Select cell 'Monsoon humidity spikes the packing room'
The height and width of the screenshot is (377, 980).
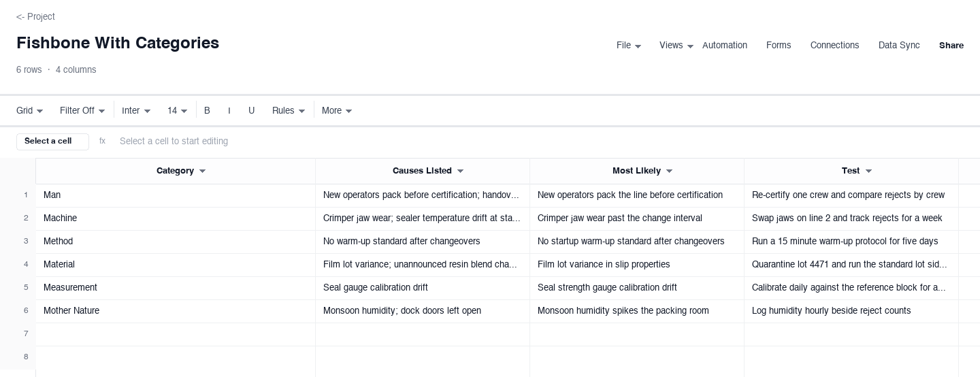[x=637, y=311]
